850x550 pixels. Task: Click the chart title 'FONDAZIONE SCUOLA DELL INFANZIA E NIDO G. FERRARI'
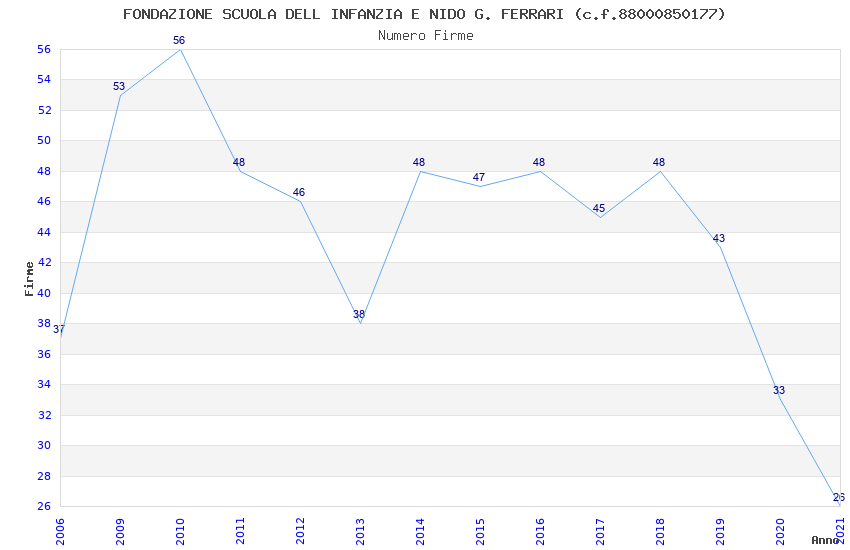pyautogui.click(x=344, y=14)
